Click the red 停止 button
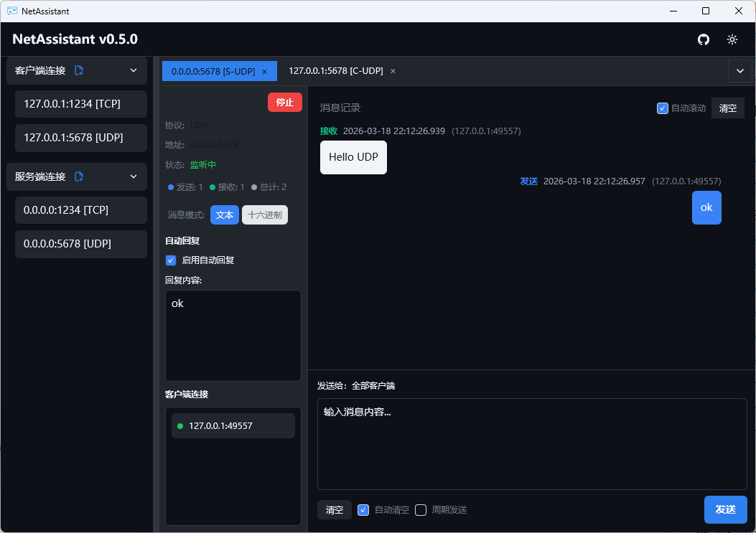756x533 pixels. (284, 102)
